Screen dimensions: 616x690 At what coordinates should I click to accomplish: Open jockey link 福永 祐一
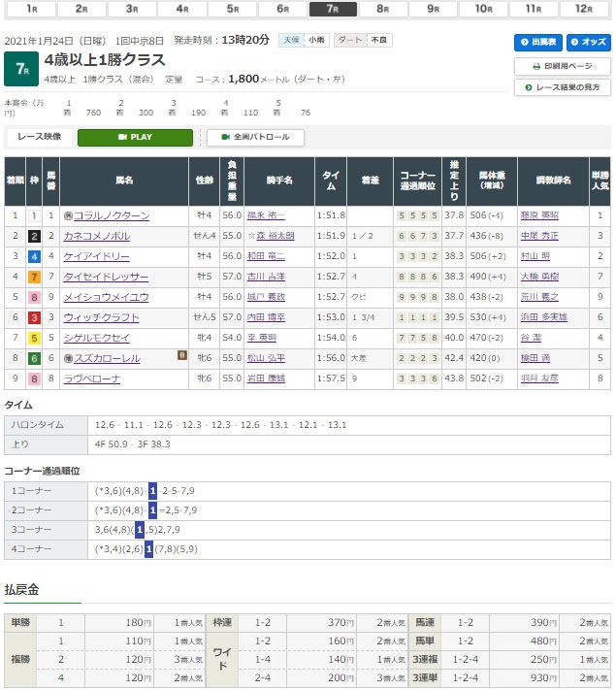point(266,215)
